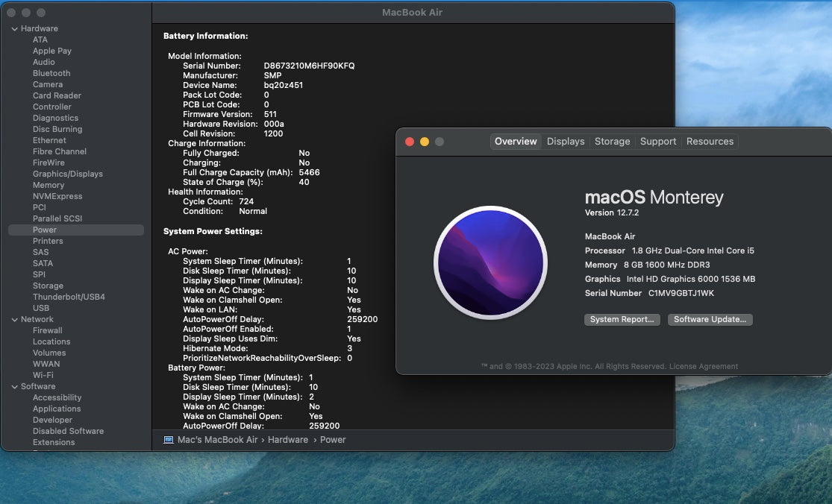Open Applications under Software
The image size is (832, 504).
click(x=57, y=409)
